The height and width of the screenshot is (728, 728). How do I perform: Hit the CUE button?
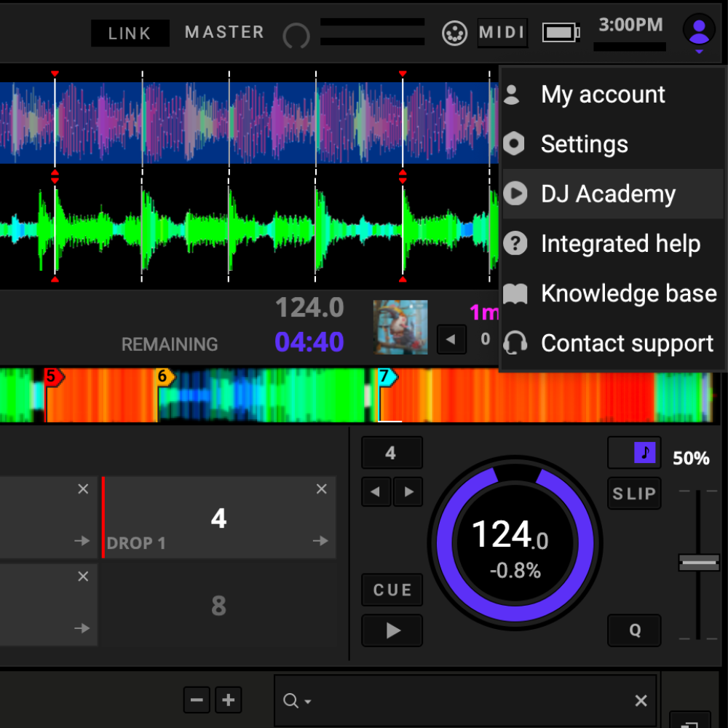pyautogui.click(x=392, y=590)
